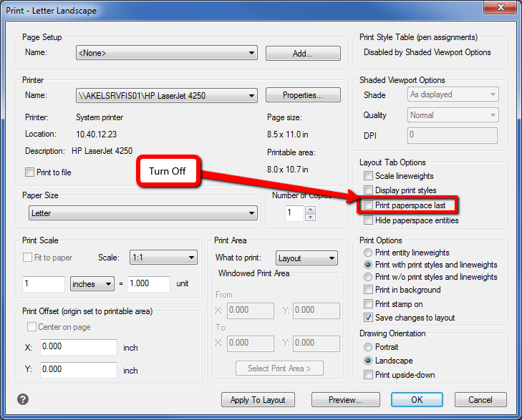Toggle Print paperspace last checkbox
The width and height of the screenshot is (522, 420).
coord(368,206)
